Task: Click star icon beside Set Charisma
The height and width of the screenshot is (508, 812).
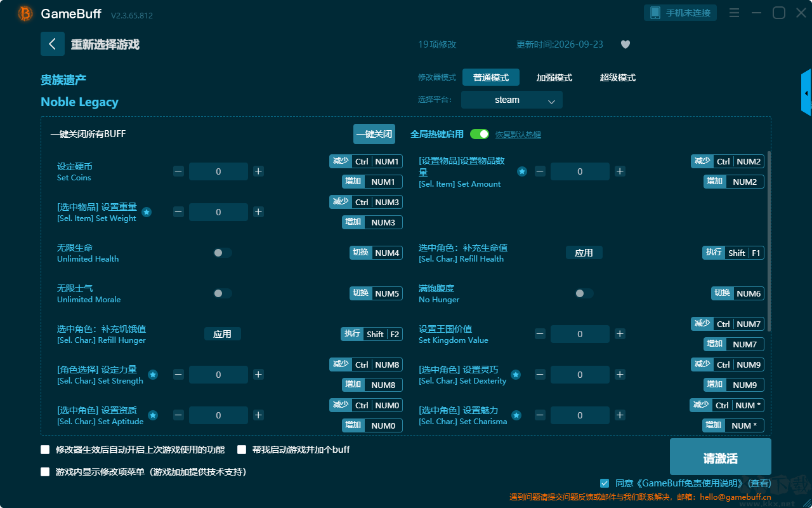Action: point(516,415)
